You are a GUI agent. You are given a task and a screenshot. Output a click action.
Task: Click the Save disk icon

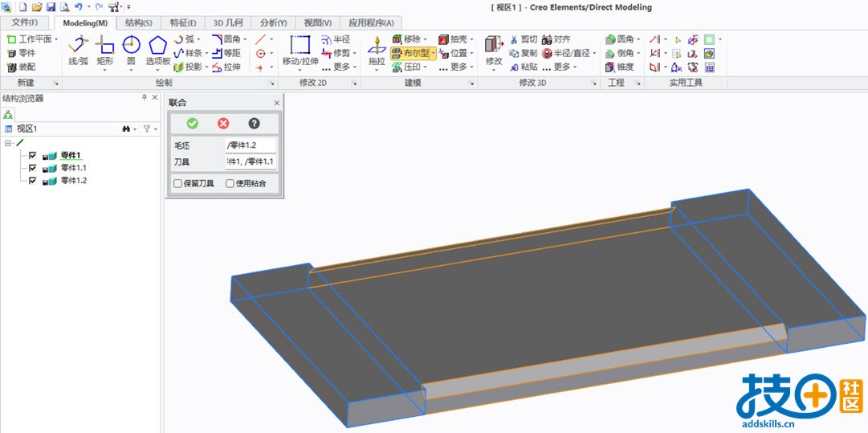[51, 7]
